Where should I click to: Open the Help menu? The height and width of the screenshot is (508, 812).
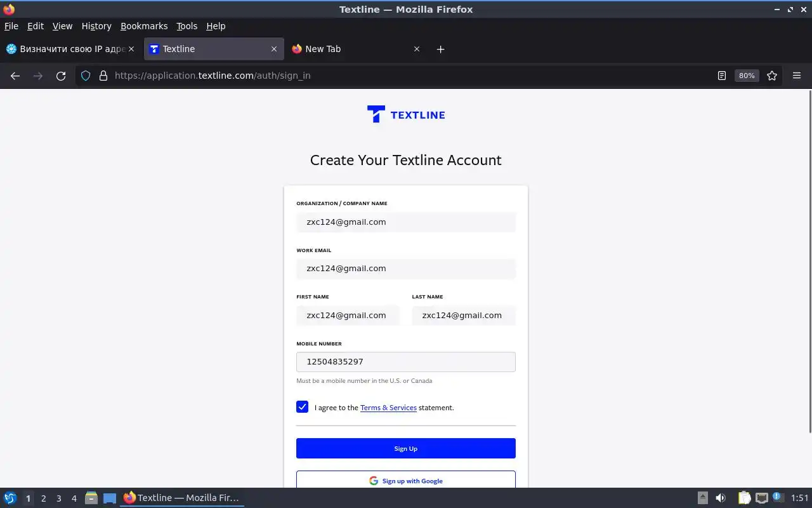point(216,26)
